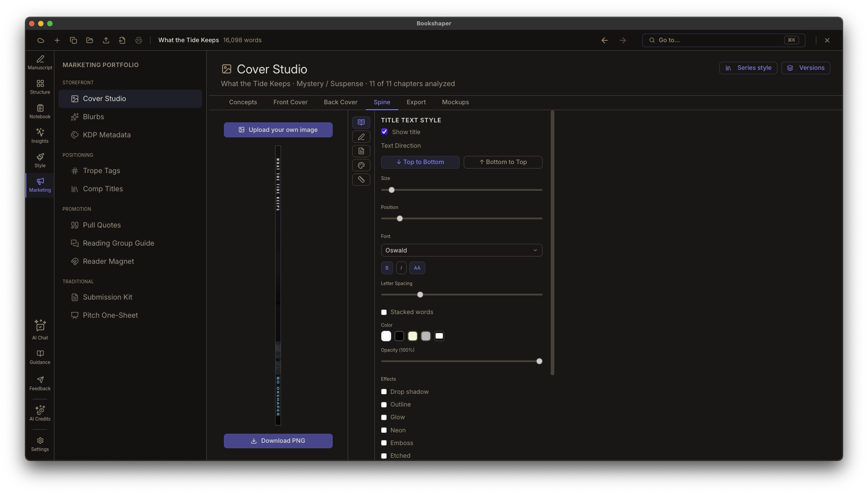Open the Manuscript sidebar section

click(x=40, y=63)
